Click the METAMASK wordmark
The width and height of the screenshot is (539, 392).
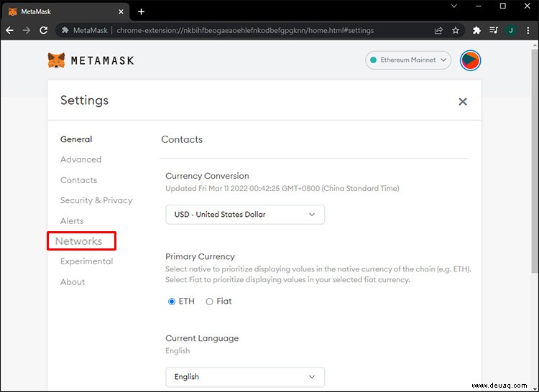click(x=103, y=61)
